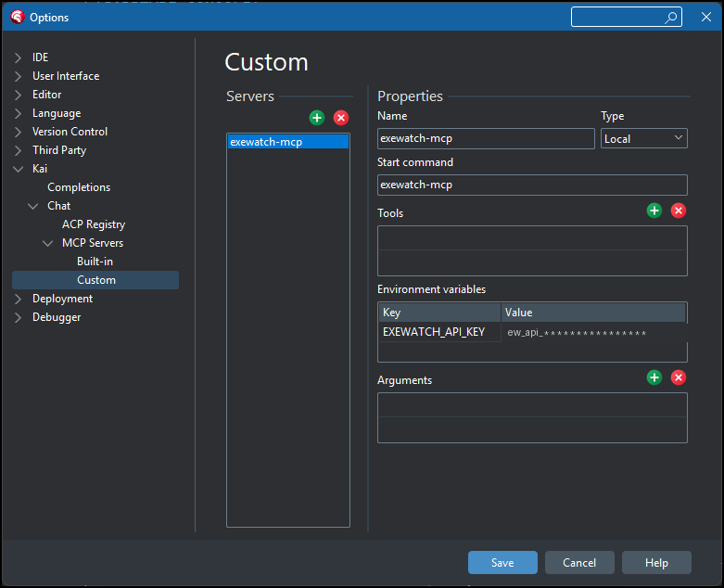The height and width of the screenshot is (588, 724).
Task: Click the Save button
Action: coord(502,563)
